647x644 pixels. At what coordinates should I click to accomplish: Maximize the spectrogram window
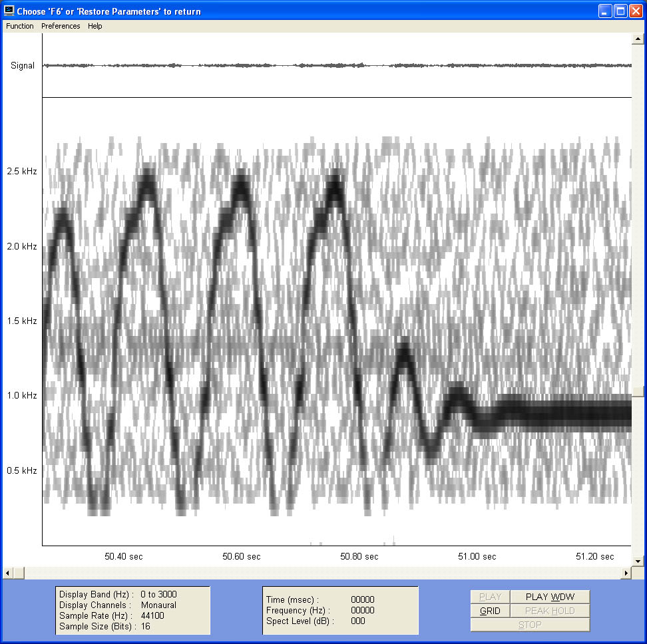click(x=620, y=11)
